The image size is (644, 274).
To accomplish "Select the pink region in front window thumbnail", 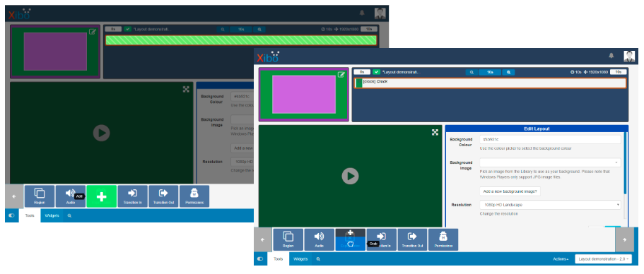I will [304, 95].
